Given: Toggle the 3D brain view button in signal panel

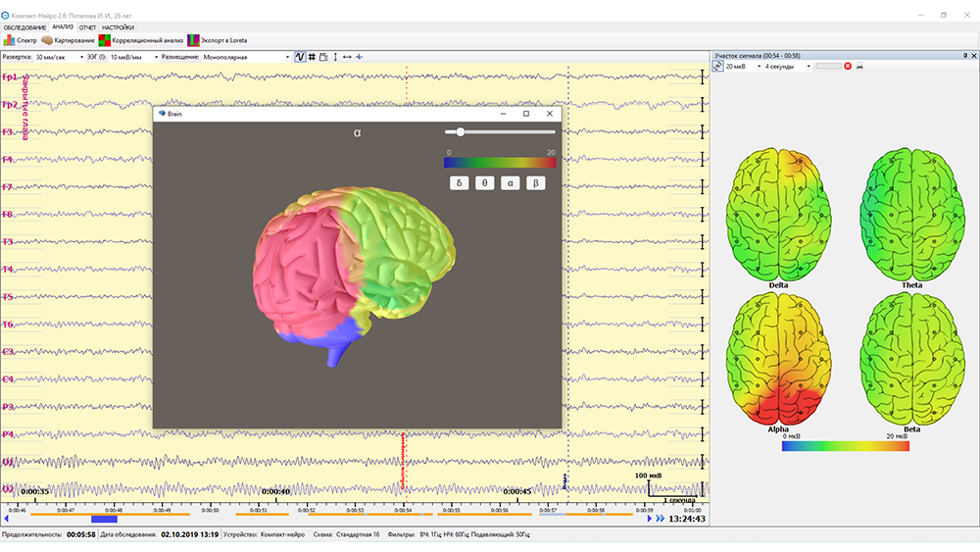Looking at the screenshot, I should [718, 66].
